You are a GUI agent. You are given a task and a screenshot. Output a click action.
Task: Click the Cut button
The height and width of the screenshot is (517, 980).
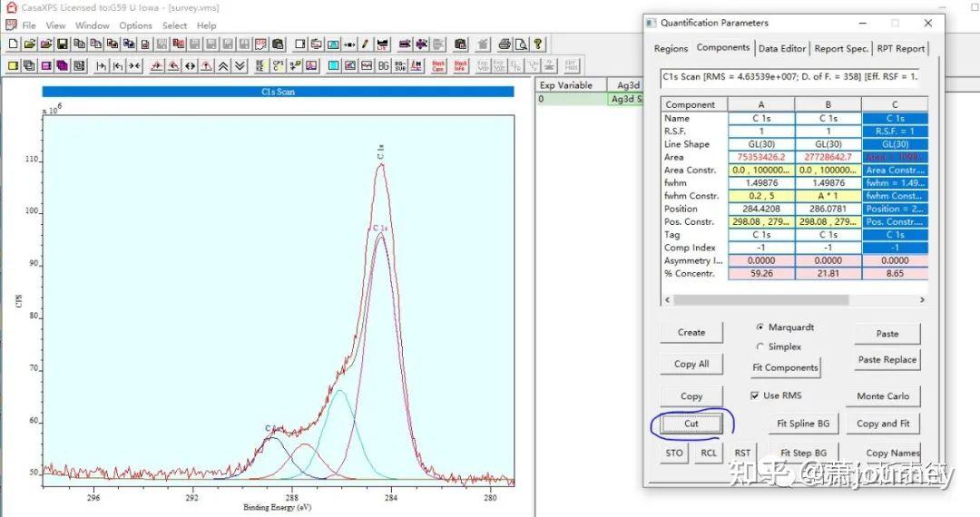tap(691, 424)
